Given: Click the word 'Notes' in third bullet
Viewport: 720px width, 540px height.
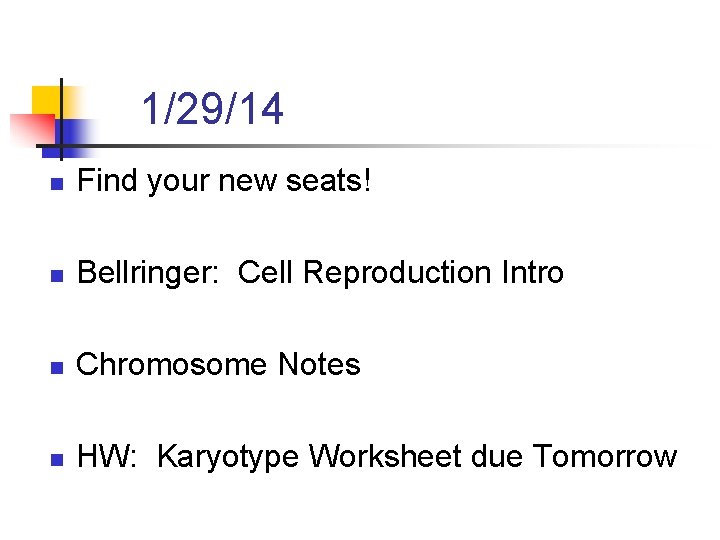Looking at the screenshot, I should pyautogui.click(x=319, y=365).
